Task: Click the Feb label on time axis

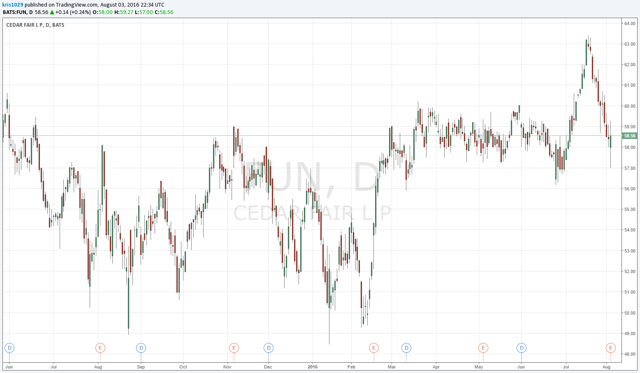Action: tap(351, 367)
